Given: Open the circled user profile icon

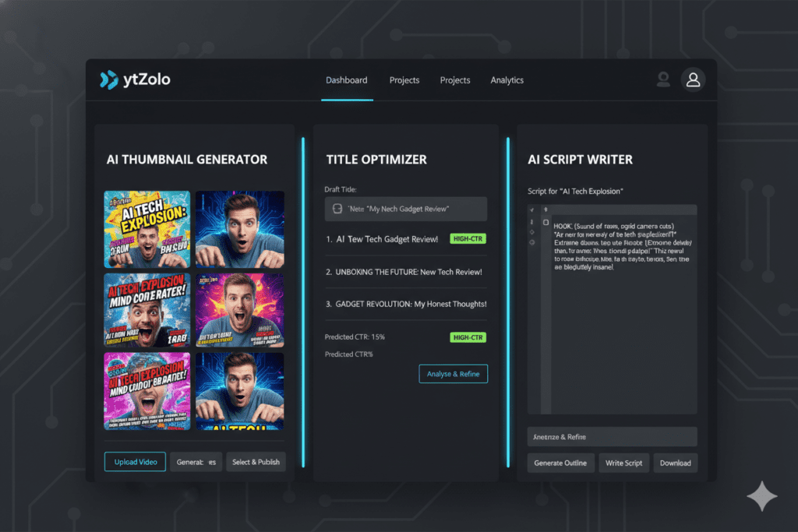Looking at the screenshot, I should pyautogui.click(x=692, y=79).
